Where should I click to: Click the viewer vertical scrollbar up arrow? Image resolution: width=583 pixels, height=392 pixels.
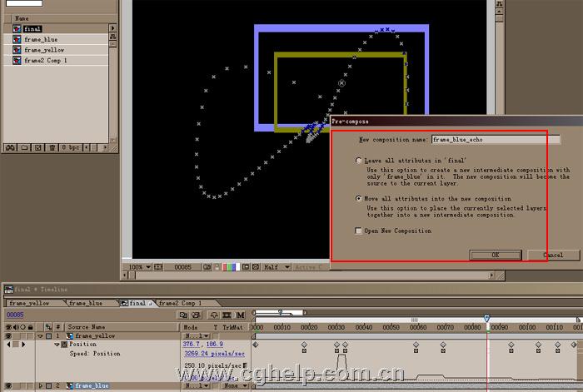(x=499, y=12)
